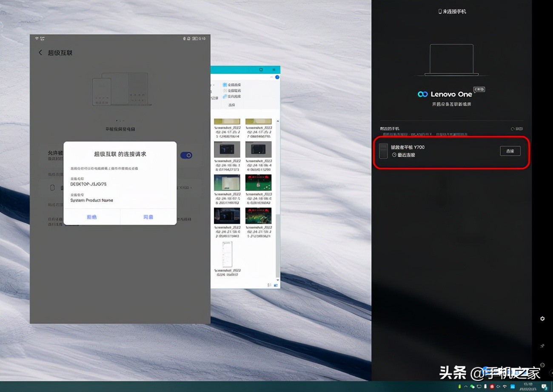
Task: Tap the back arrow beside 超级互联
Action: coord(40,53)
